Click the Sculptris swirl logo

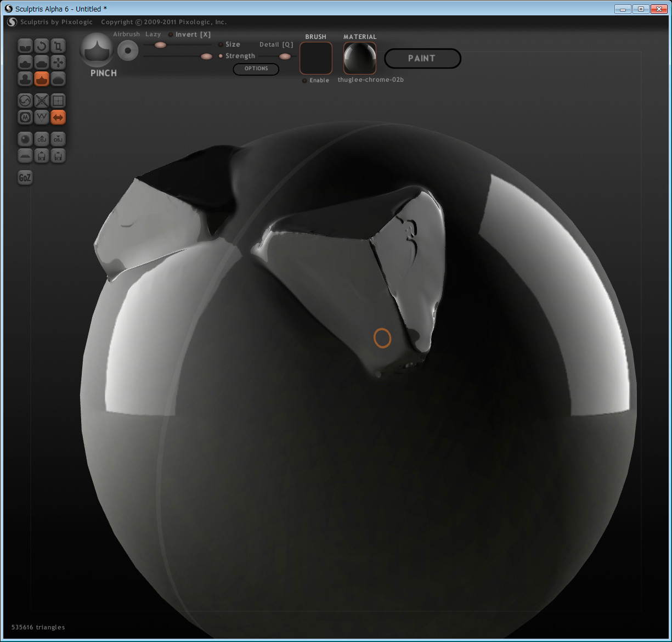(x=12, y=22)
